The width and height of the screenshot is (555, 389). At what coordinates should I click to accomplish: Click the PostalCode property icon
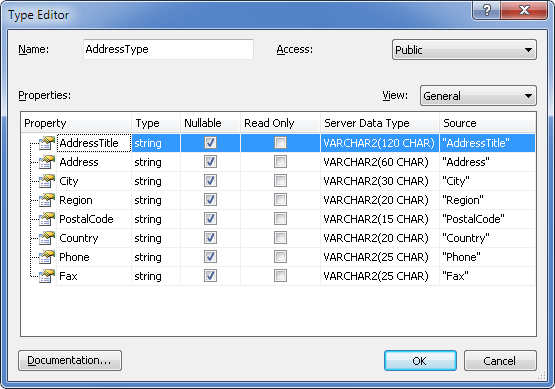[47, 219]
